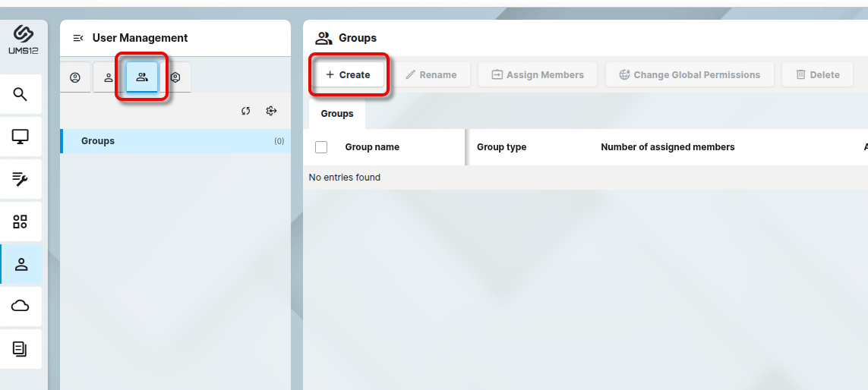Image resolution: width=868 pixels, height=390 pixels.
Task: Tick the select-all checkbox in table header
Action: point(321,147)
